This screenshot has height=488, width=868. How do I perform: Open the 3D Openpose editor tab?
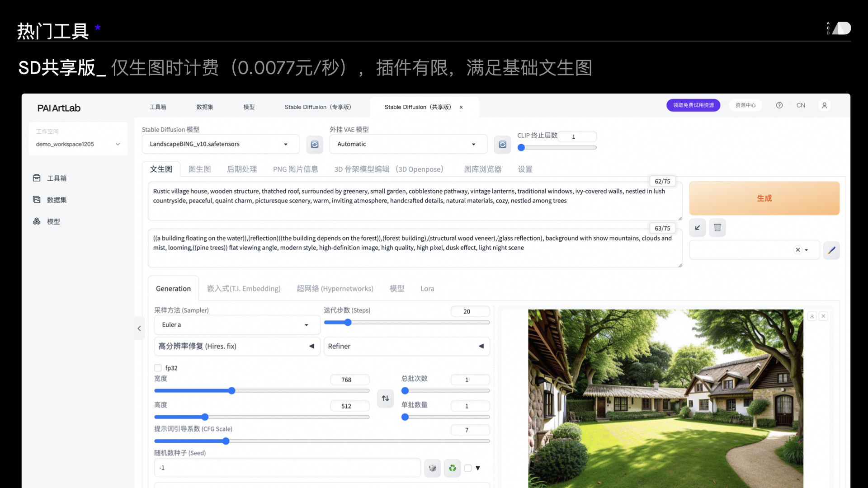pos(388,169)
